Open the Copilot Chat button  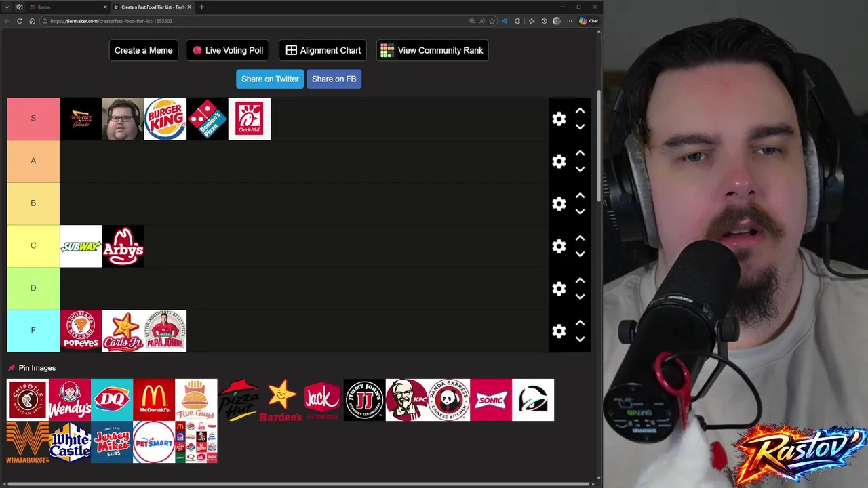point(589,21)
